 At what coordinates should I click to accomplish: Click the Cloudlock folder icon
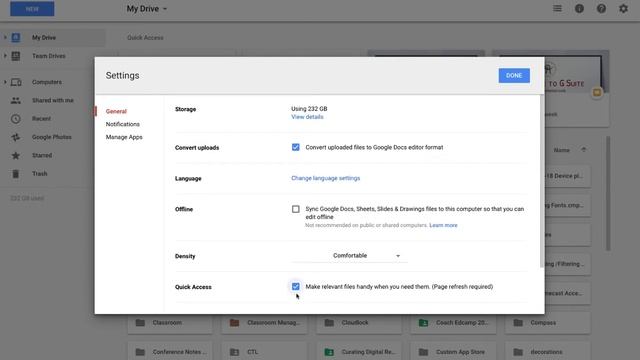coord(329,323)
